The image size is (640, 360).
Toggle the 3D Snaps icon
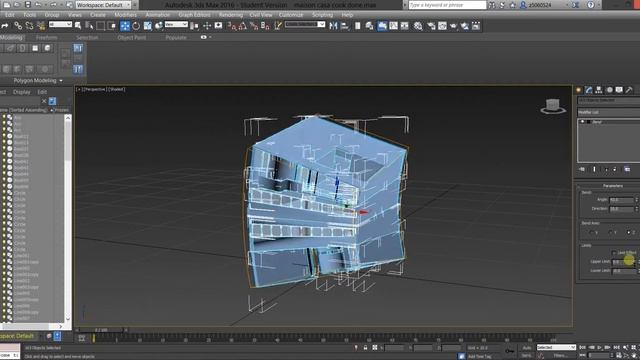[231, 26]
